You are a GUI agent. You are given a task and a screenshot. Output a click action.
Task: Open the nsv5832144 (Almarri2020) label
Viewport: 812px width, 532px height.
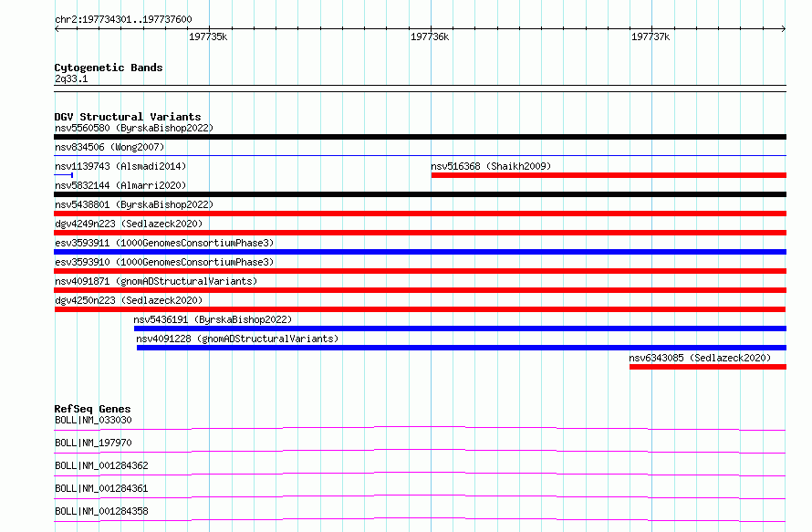tap(120, 185)
